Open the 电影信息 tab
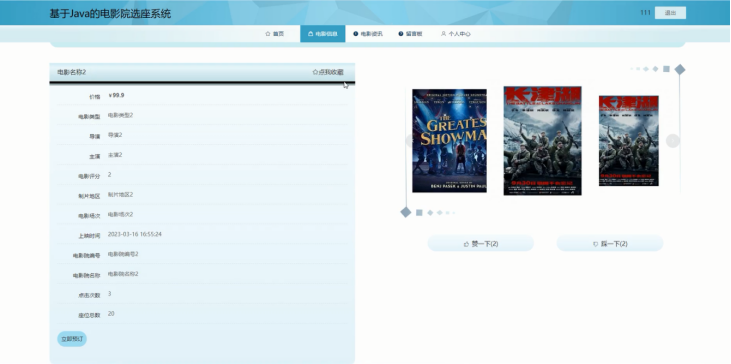 [x=323, y=34]
